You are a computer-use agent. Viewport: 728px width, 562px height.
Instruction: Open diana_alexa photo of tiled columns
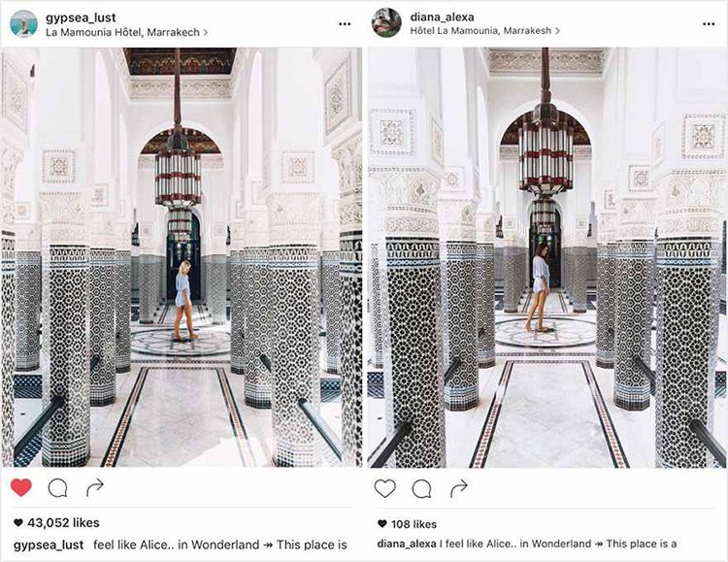(547, 257)
